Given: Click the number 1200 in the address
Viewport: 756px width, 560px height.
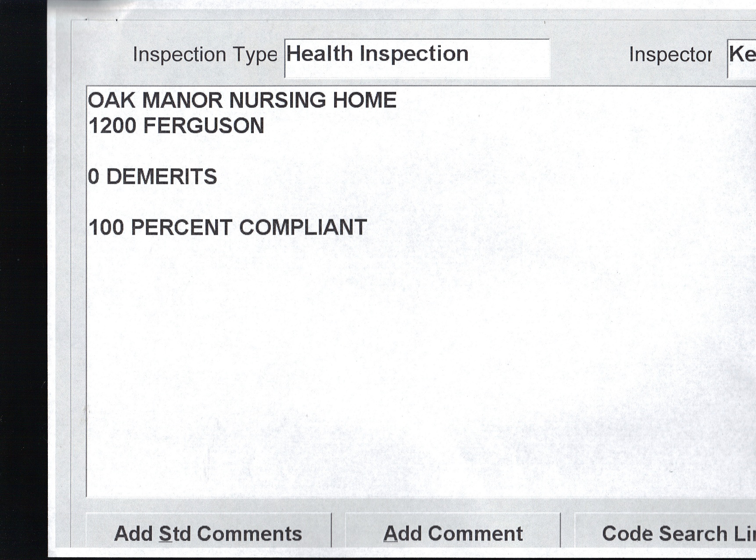Looking at the screenshot, I should pyautogui.click(x=112, y=126).
